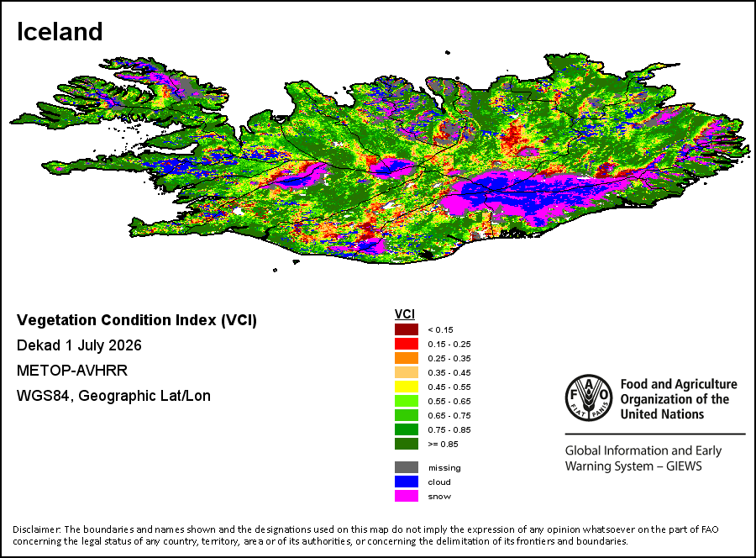Click the blue 'cloud' legend swatch
The width and height of the screenshot is (756, 558).
tap(407, 482)
